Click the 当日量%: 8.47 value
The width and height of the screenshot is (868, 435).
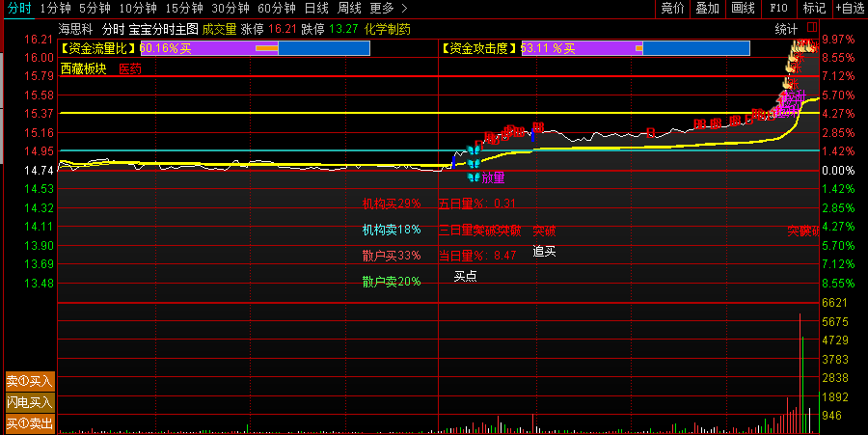tap(476, 256)
